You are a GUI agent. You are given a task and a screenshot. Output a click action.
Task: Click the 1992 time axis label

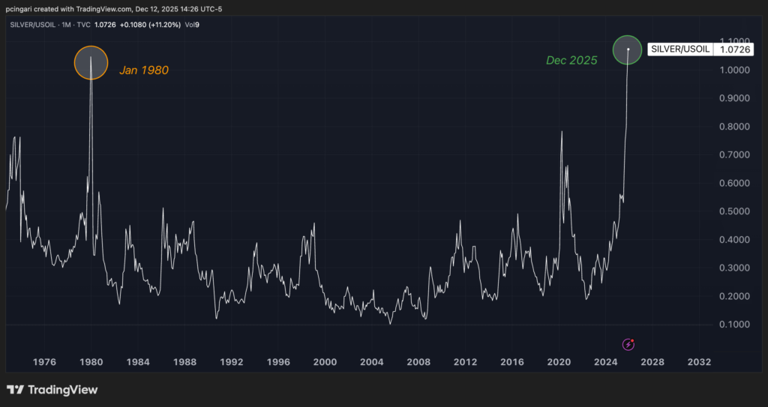pyautogui.click(x=232, y=362)
